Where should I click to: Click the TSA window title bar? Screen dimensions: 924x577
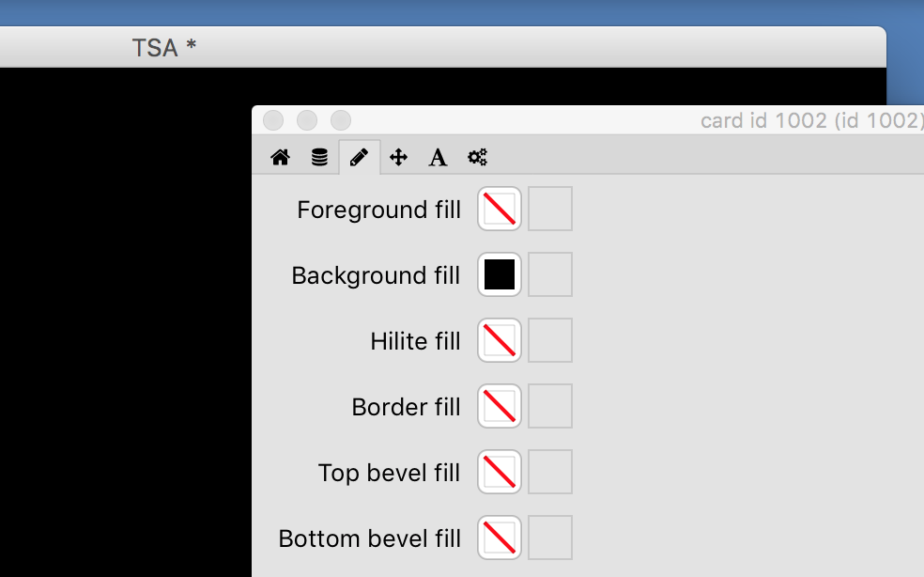[x=164, y=47]
